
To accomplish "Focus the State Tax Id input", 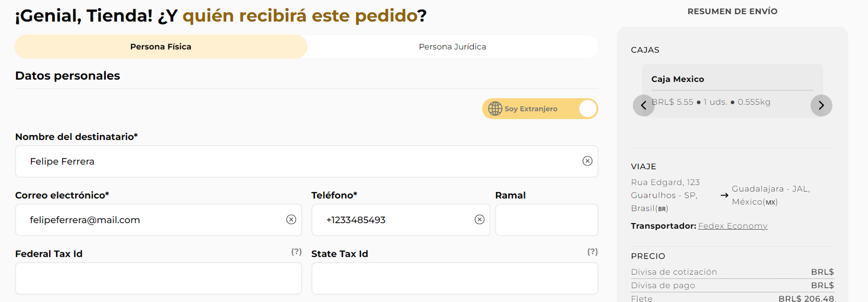I will 454,278.
